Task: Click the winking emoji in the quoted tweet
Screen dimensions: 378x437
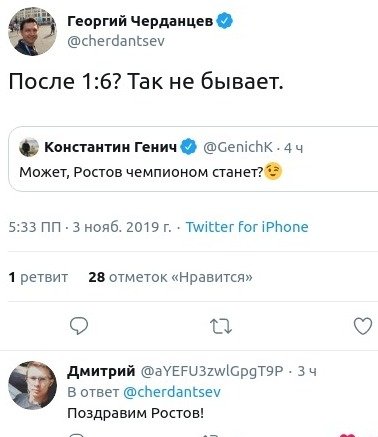Action: [273, 172]
